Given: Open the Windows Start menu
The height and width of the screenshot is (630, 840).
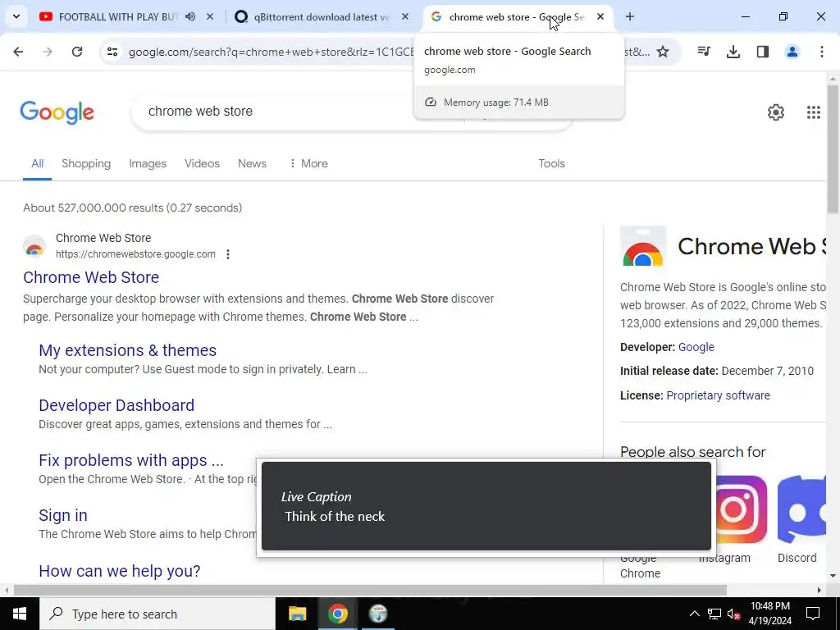Looking at the screenshot, I should pos(20,614).
